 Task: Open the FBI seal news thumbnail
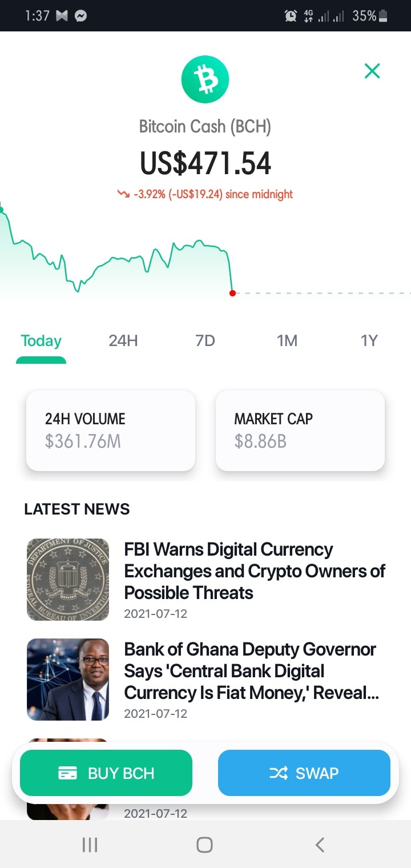coord(68,579)
